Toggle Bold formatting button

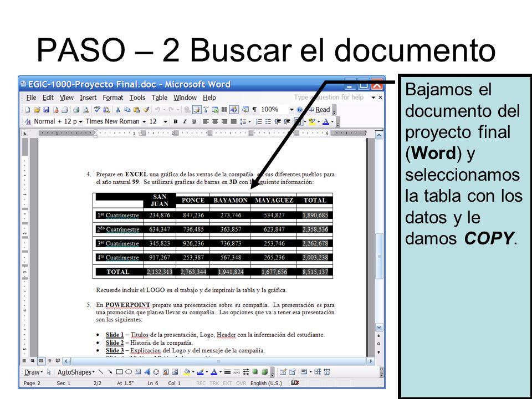coord(176,121)
